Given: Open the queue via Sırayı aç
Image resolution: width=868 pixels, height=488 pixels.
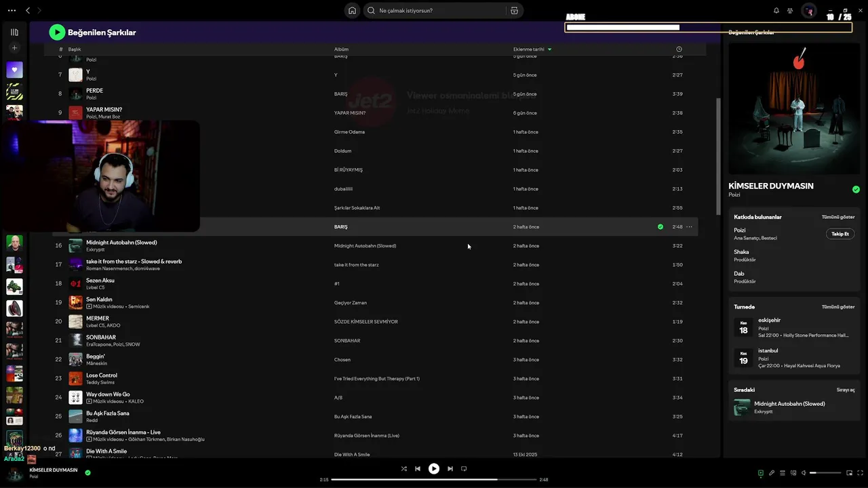Looking at the screenshot, I should click(x=846, y=390).
